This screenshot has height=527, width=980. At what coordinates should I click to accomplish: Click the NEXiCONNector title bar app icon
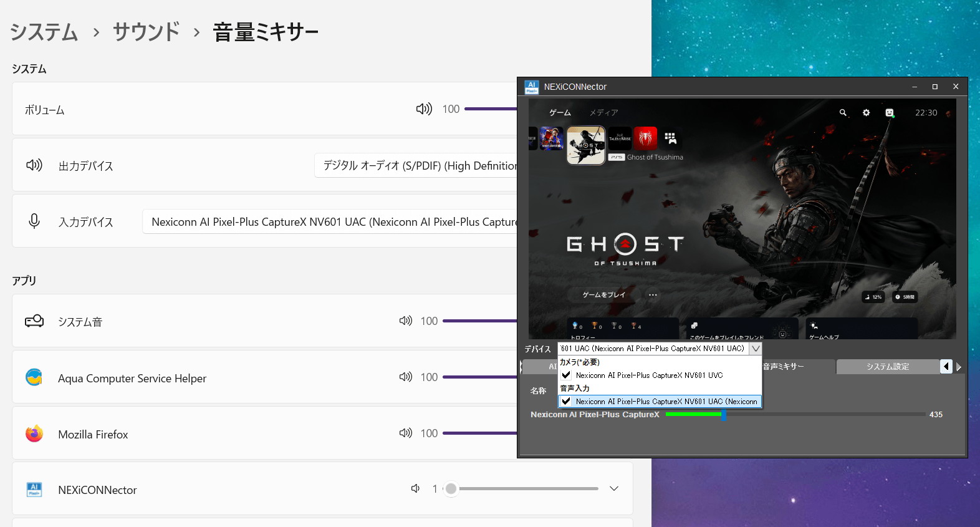click(x=532, y=87)
